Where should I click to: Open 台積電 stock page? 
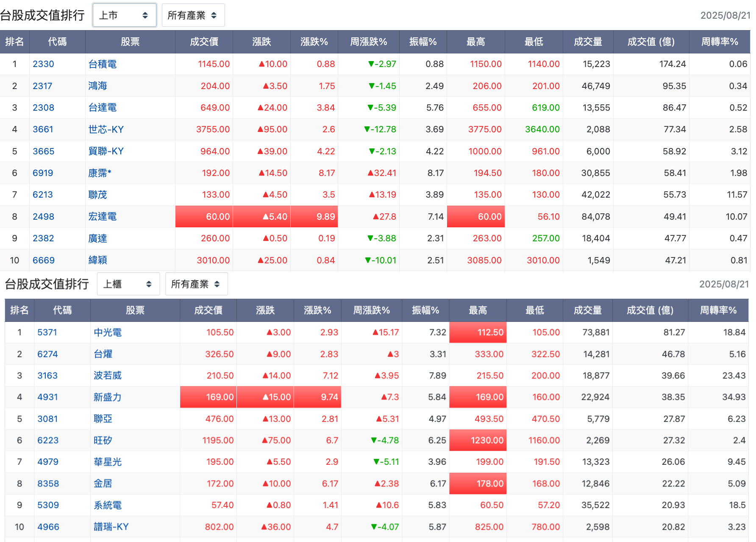[x=103, y=64]
